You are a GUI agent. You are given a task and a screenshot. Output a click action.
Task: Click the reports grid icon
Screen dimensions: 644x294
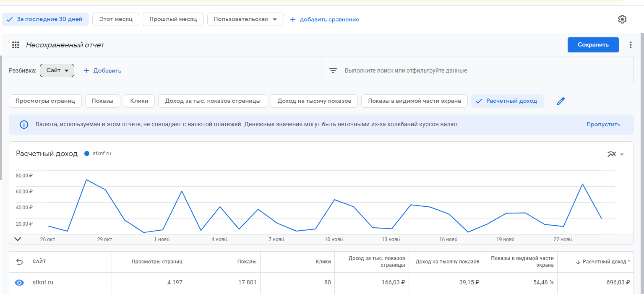pyautogui.click(x=16, y=45)
